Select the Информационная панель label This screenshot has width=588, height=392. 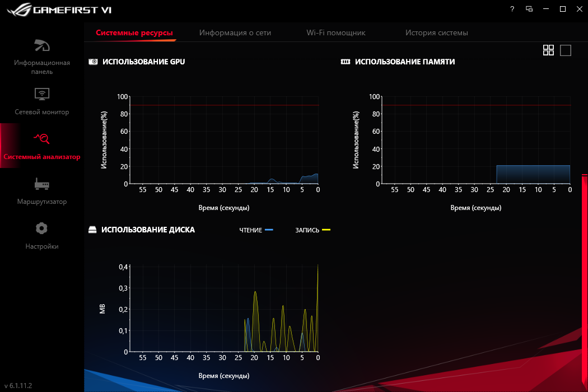(x=42, y=67)
